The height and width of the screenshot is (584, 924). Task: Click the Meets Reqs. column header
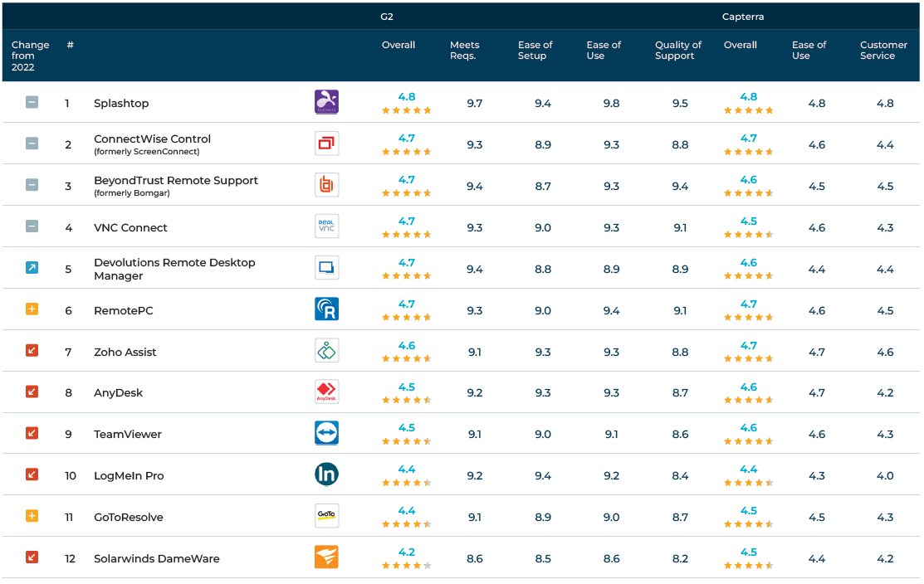tap(465, 50)
